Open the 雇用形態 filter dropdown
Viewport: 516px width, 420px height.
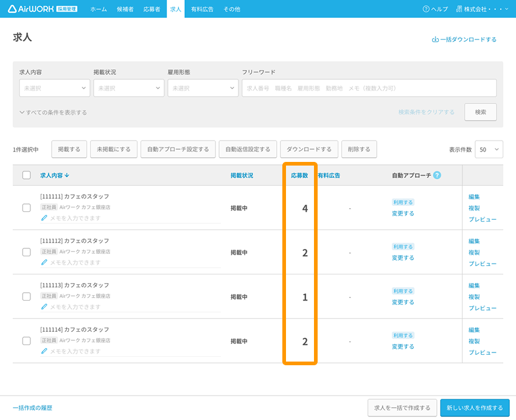(x=203, y=88)
